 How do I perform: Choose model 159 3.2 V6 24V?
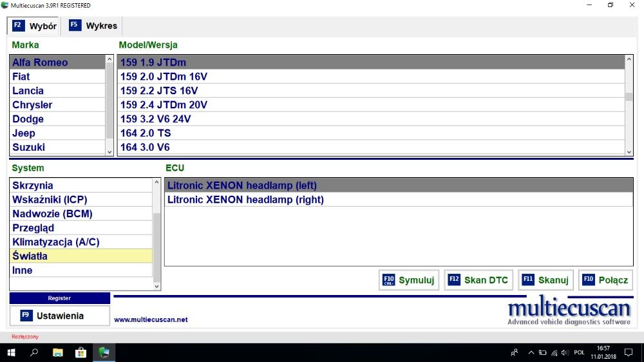click(372, 119)
